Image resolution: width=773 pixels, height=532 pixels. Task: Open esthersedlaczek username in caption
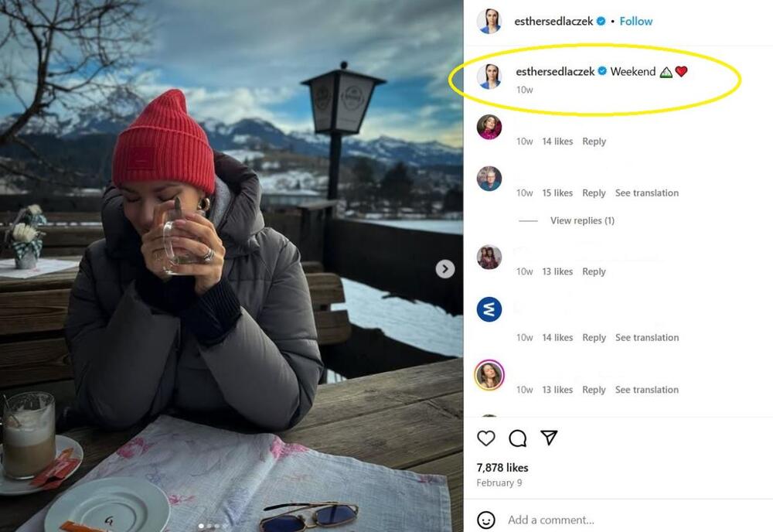point(554,71)
